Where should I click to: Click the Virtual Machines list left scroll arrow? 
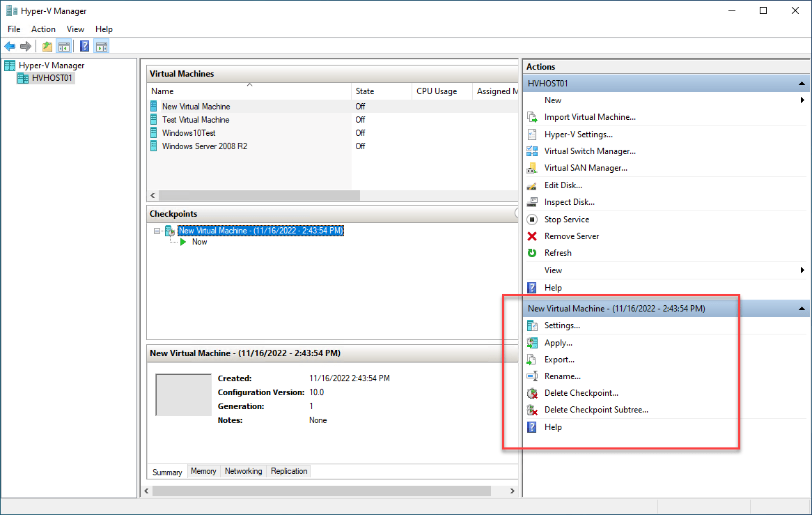tap(153, 195)
